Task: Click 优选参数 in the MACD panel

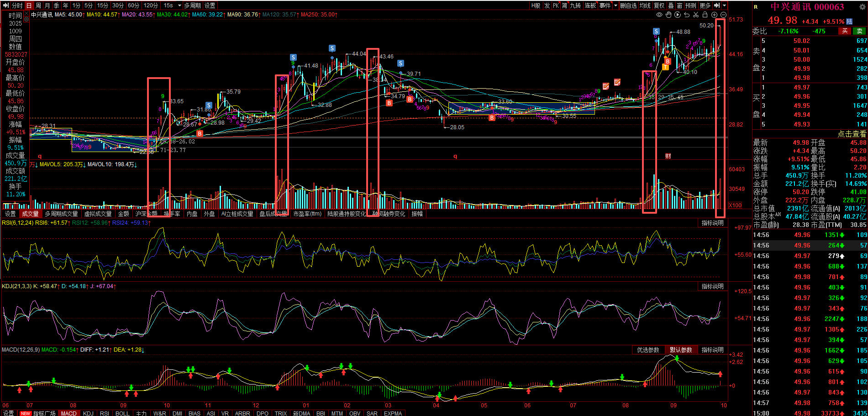Action: (648, 350)
